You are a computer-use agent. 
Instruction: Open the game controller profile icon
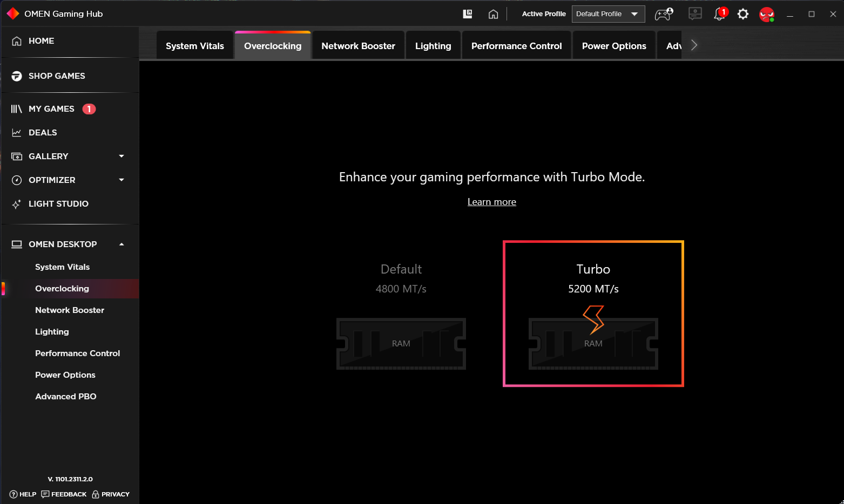pos(664,14)
